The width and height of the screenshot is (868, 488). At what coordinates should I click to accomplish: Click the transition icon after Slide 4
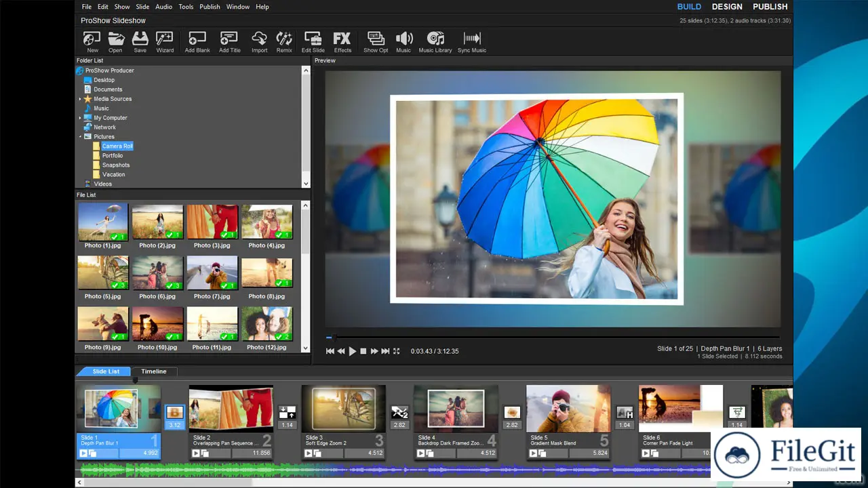[512, 412]
